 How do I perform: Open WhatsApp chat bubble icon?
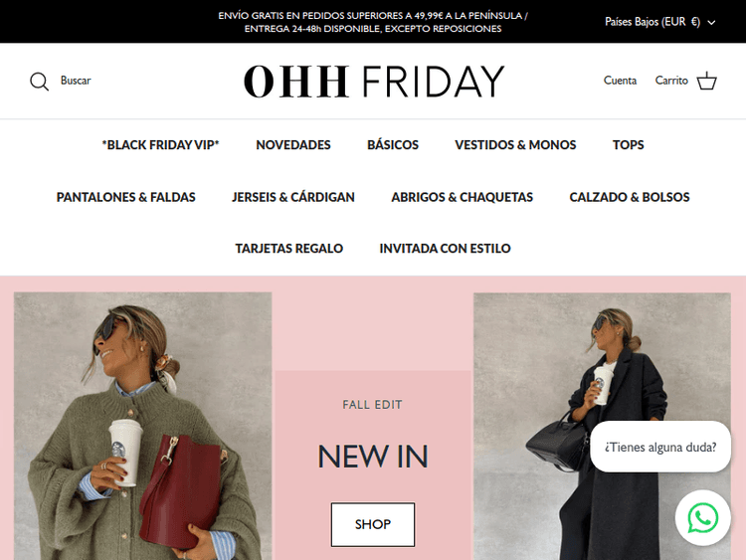coord(702,517)
